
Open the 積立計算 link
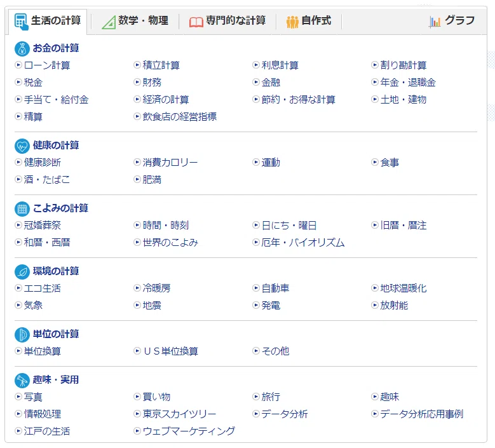(x=161, y=65)
